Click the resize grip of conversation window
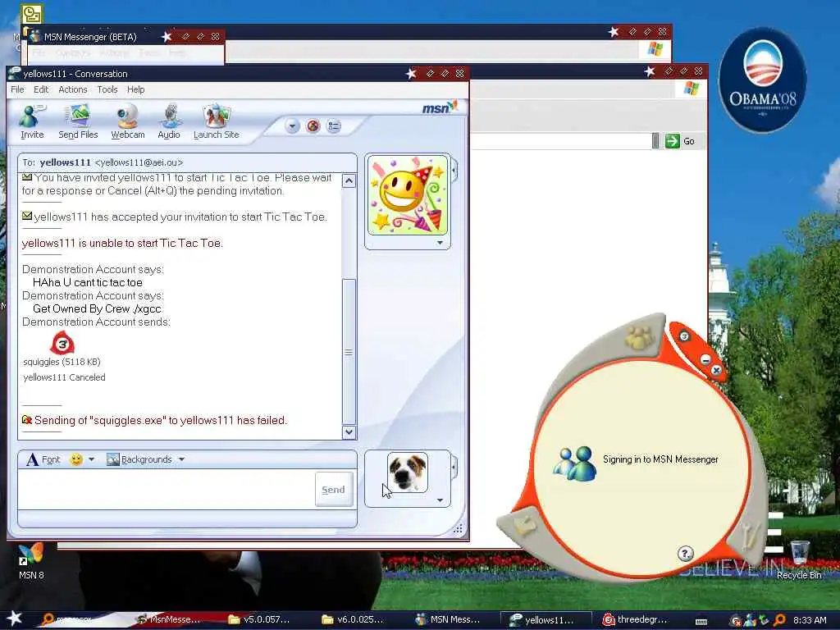The height and width of the screenshot is (630, 840). (459, 529)
